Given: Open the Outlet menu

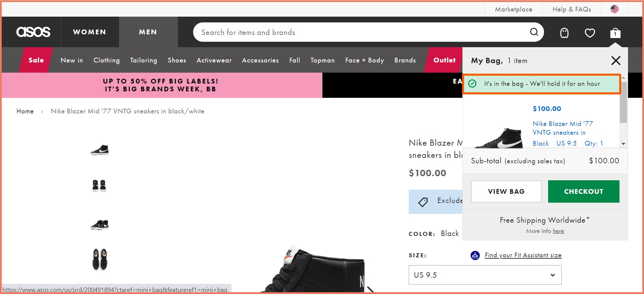Looking at the screenshot, I should (x=444, y=60).
